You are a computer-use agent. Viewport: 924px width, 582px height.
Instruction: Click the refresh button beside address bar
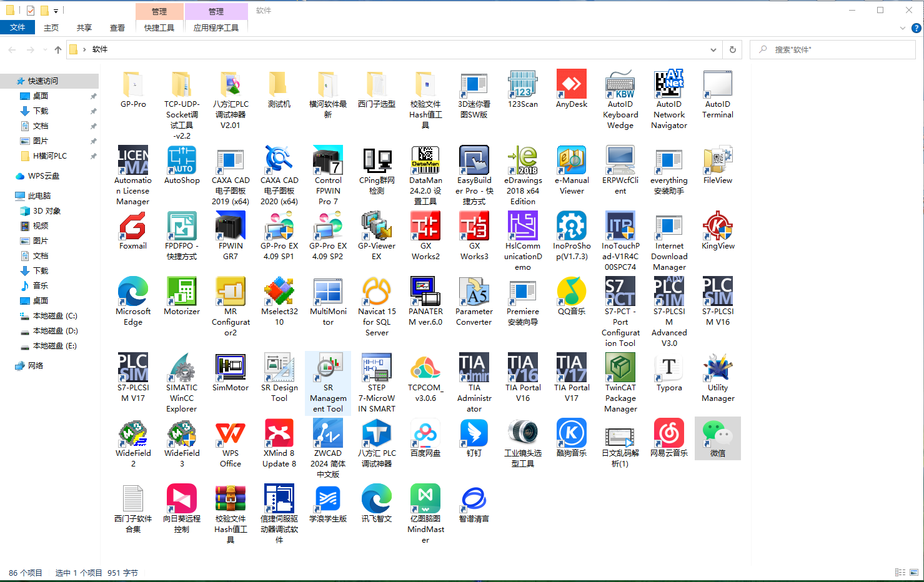[732, 50]
